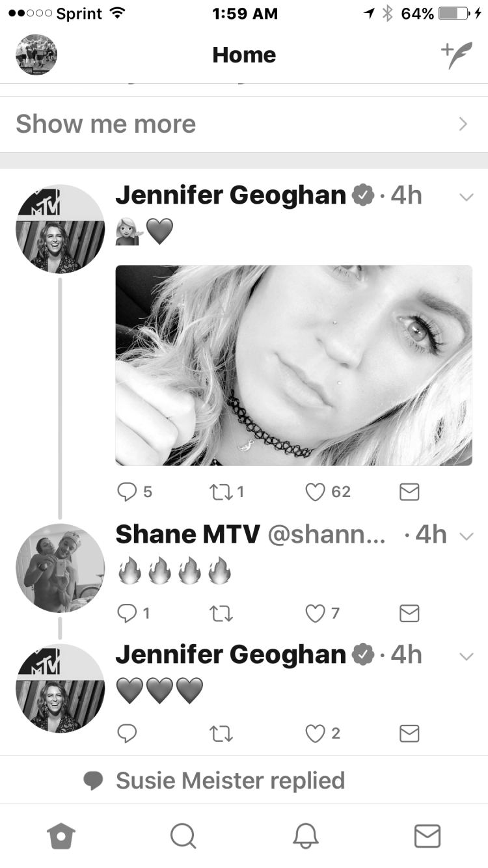The height and width of the screenshot is (868, 488).
Task: Open dropdown chevron on Shane MTV tweet
Action: coord(466,536)
